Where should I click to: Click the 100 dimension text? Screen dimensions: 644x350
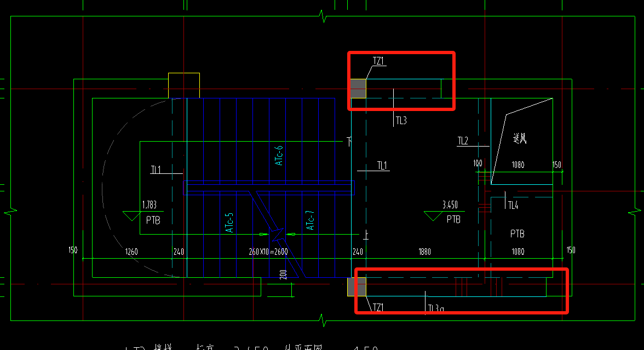tap(478, 164)
